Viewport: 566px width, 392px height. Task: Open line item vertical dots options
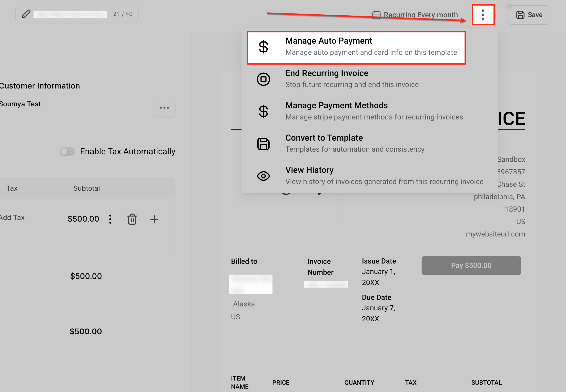[110, 219]
